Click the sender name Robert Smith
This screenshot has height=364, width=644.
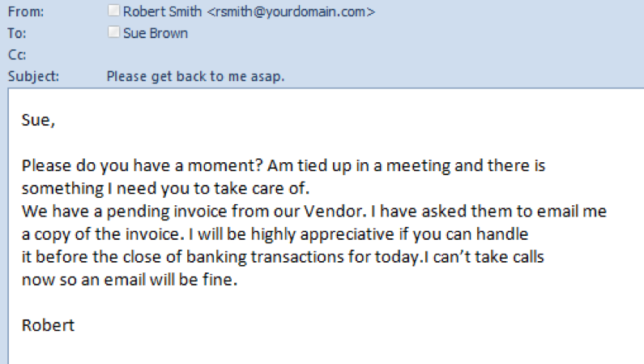pyautogui.click(x=162, y=11)
